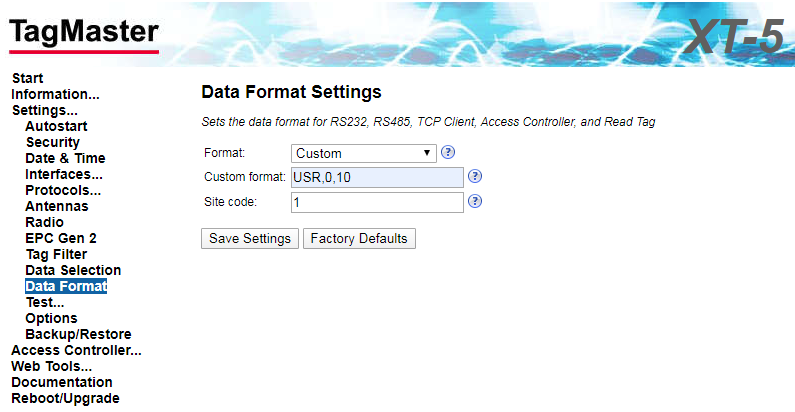Expand the Information... menu section

55,94
